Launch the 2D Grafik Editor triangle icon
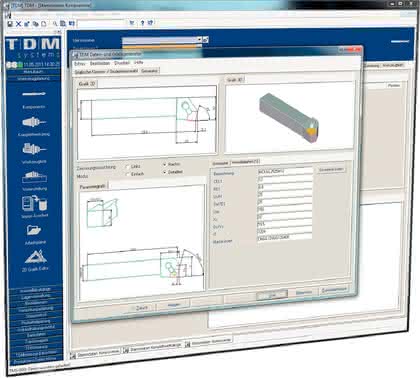The width and height of the screenshot is (420, 378). tap(35, 256)
